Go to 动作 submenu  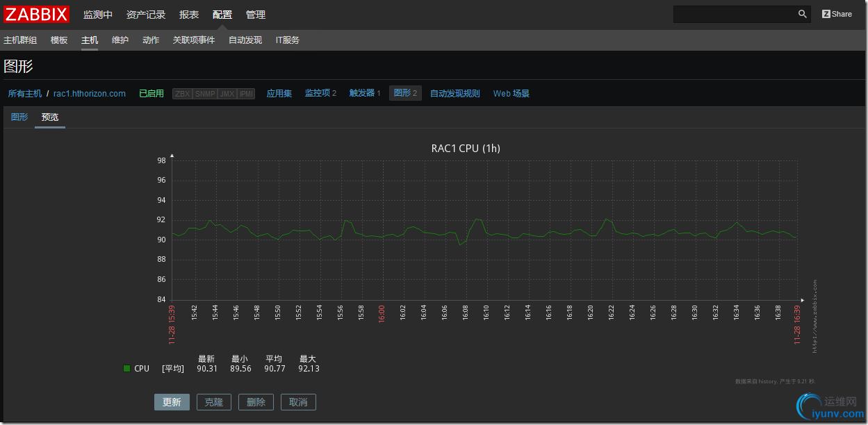[x=151, y=40]
